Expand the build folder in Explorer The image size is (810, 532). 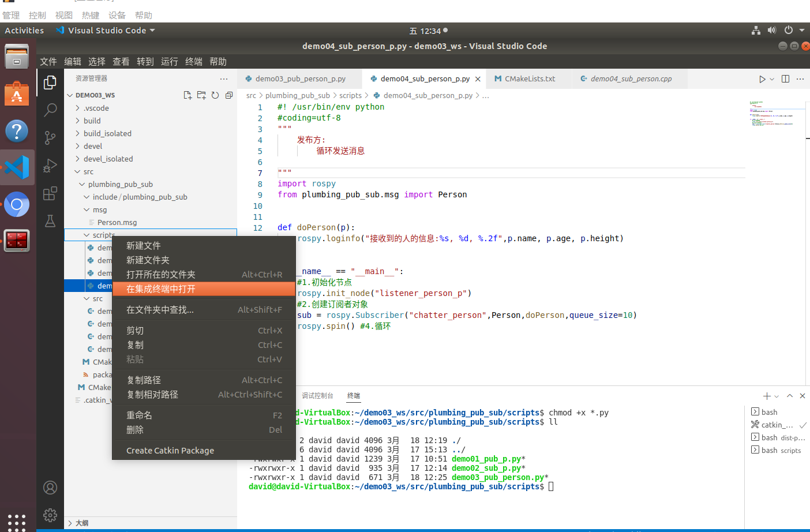(x=91, y=121)
